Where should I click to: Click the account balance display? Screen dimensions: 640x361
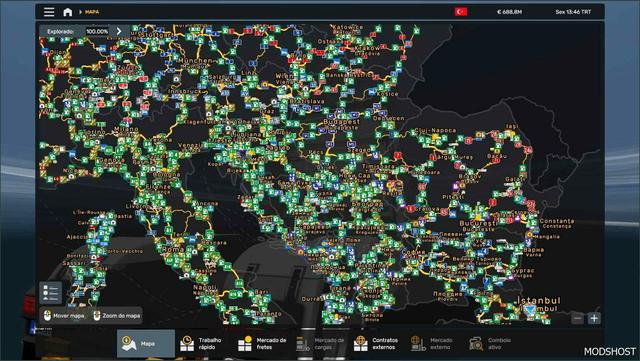click(509, 12)
